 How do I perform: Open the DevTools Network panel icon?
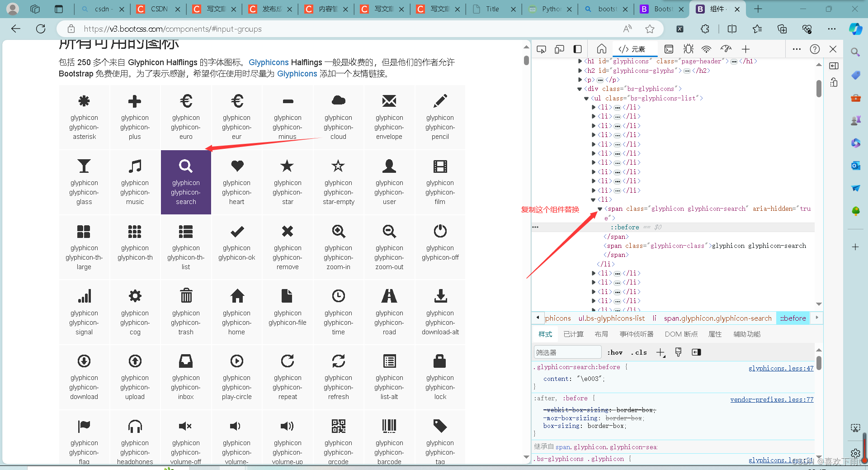coord(707,49)
